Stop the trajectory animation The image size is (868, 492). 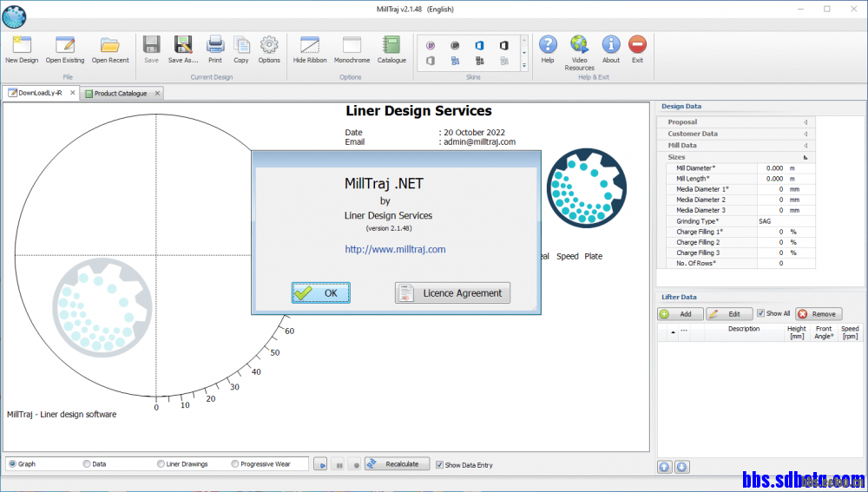click(356, 465)
